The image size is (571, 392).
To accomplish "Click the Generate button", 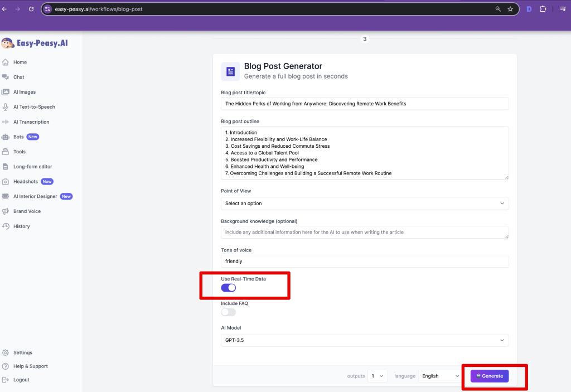I will (490, 376).
